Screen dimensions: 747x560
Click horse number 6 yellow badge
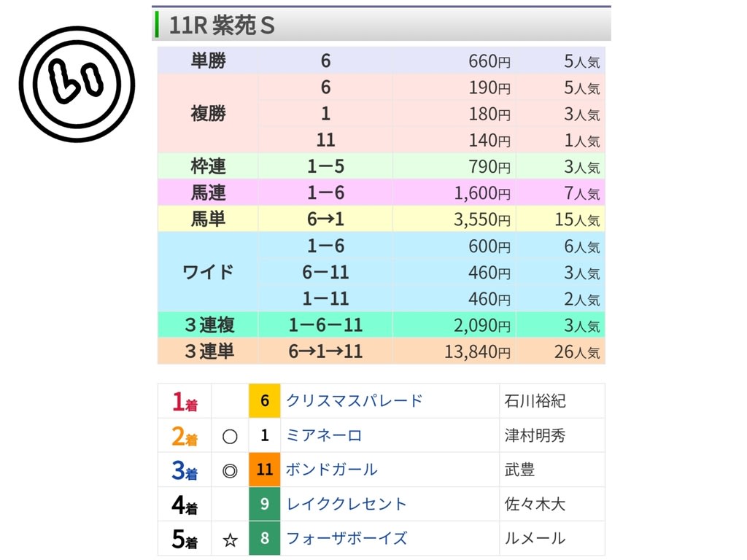click(265, 400)
